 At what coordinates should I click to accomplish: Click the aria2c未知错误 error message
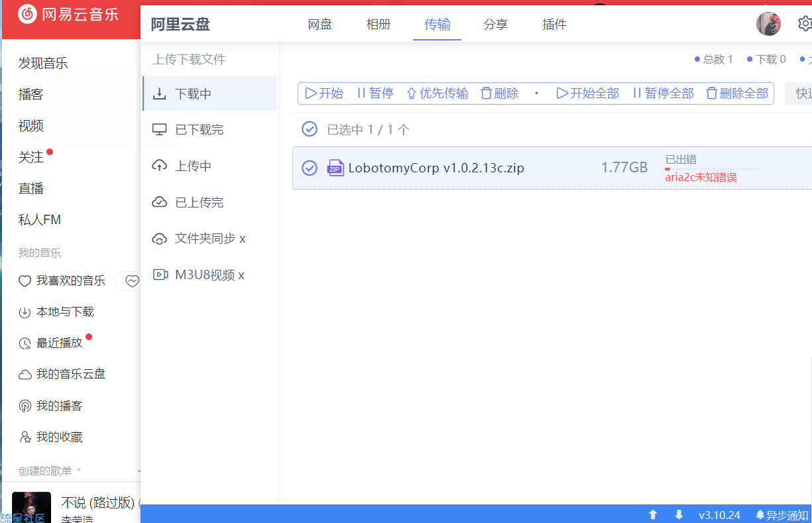coord(701,178)
